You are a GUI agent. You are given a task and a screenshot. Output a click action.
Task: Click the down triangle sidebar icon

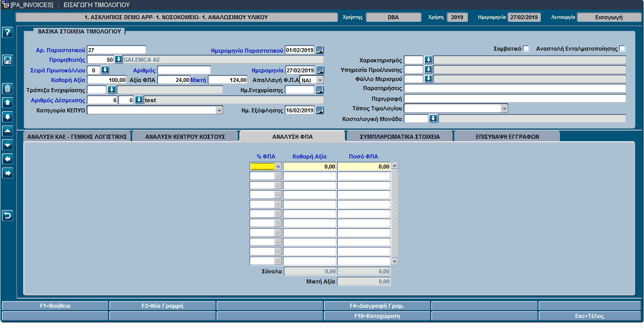pos(8,145)
